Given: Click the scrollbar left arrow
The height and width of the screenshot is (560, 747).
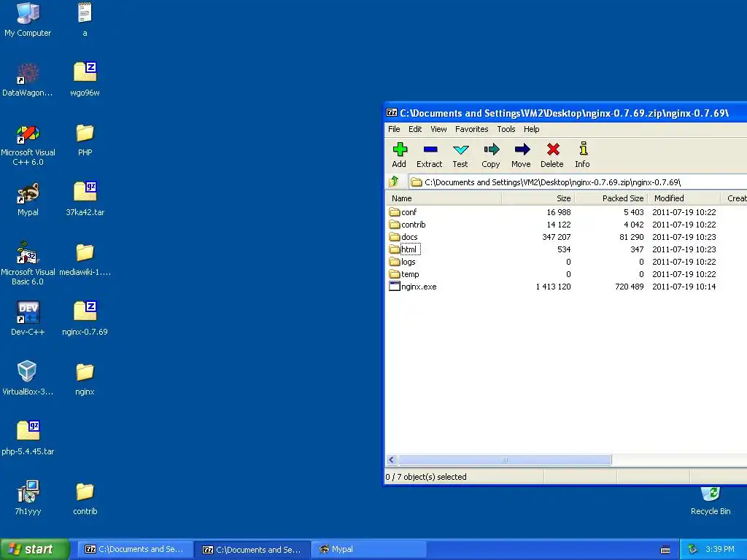Looking at the screenshot, I should click(x=392, y=460).
